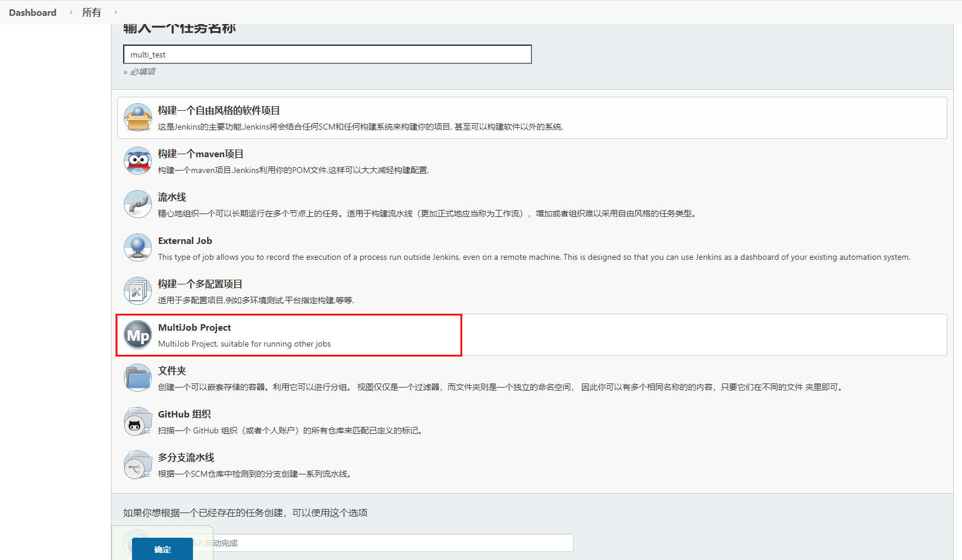Choose the multi-configuration project (多配置项目) icon
The width and height of the screenshot is (962, 560).
pos(138,291)
